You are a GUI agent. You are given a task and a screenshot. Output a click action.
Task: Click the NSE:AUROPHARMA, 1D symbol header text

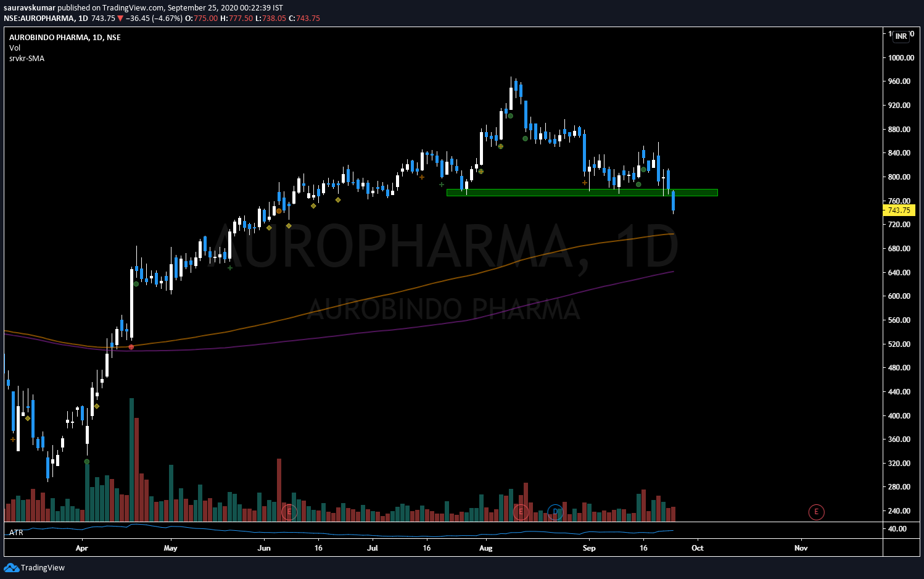pos(46,18)
